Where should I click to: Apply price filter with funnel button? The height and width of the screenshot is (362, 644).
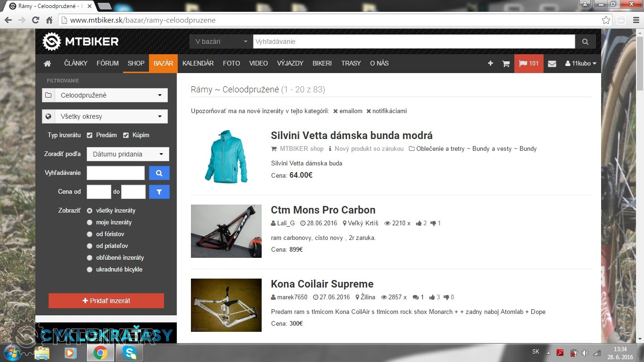coord(159,192)
